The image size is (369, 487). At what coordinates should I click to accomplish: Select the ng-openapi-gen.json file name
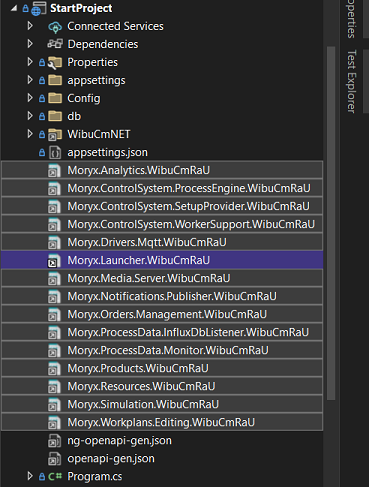point(119,441)
